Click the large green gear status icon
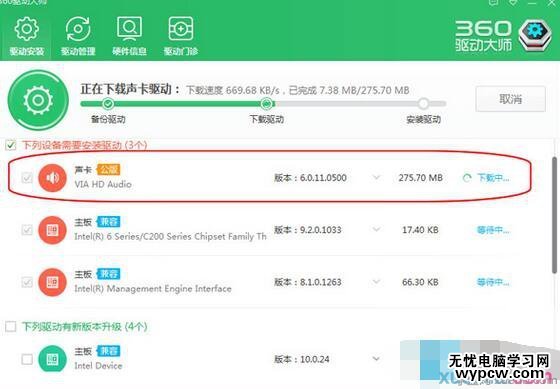The width and height of the screenshot is (560, 389). click(38, 100)
